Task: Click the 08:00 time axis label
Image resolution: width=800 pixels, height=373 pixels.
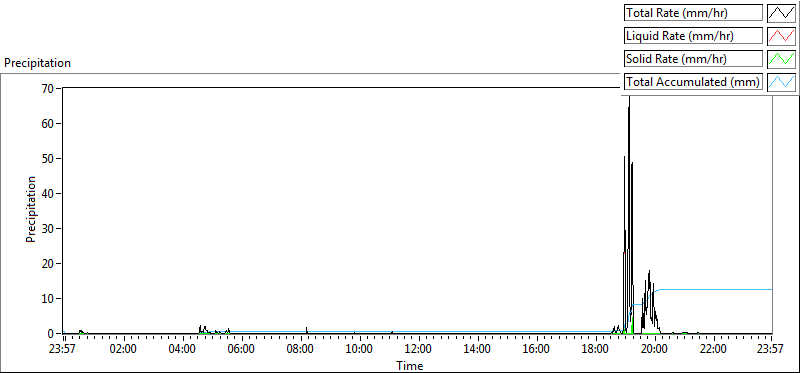Action: pos(301,350)
